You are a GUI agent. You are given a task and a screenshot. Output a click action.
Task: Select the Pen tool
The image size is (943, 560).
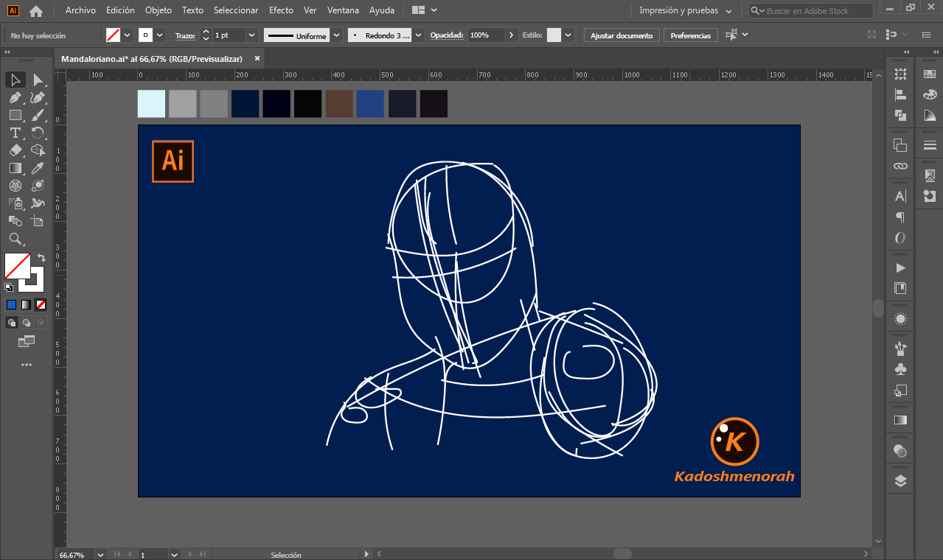[x=15, y=97]
